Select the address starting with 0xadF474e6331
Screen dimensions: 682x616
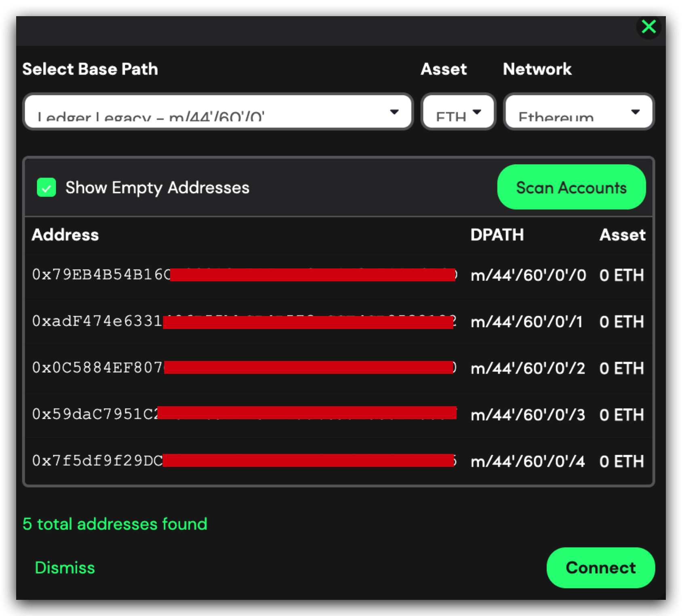[97, 321]
